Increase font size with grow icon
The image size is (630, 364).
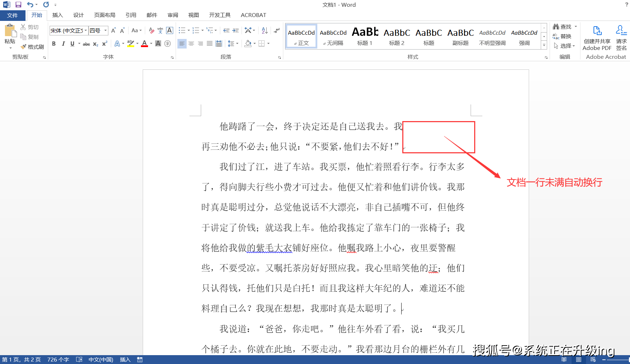pyautogui.click(x=113, y=30)
